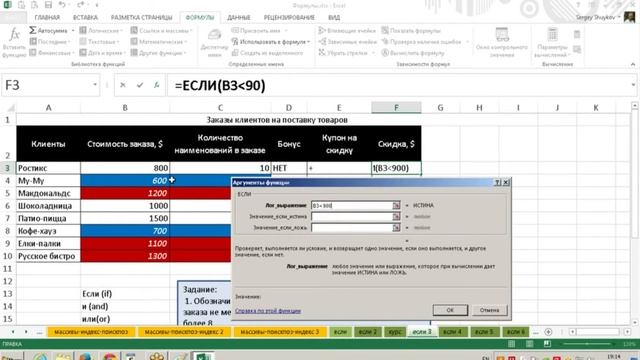Click the Calculate Now icon

pos(577,35)
